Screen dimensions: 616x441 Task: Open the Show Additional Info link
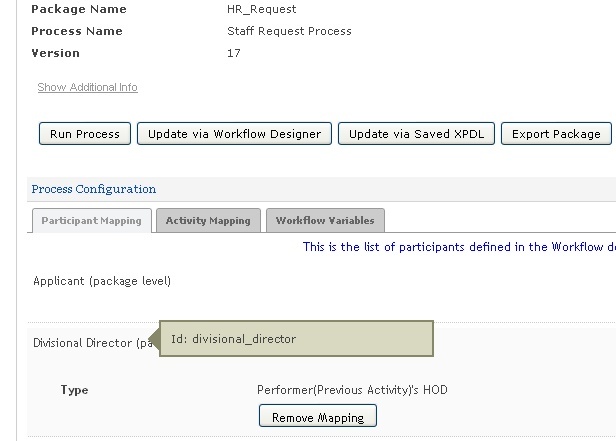pyautogui.click(x=87, y=88)
